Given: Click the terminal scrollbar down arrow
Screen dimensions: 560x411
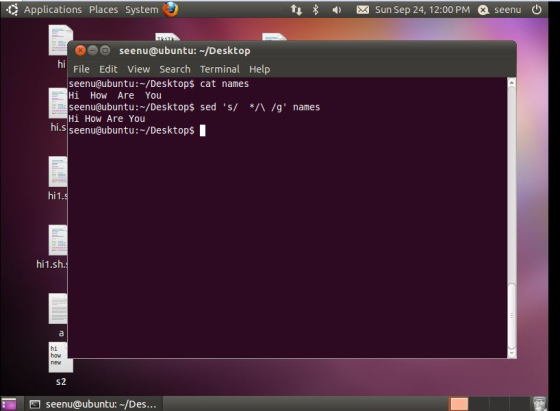Looking at the screenshot, I should pyautogui.click(x=511, y=353).
